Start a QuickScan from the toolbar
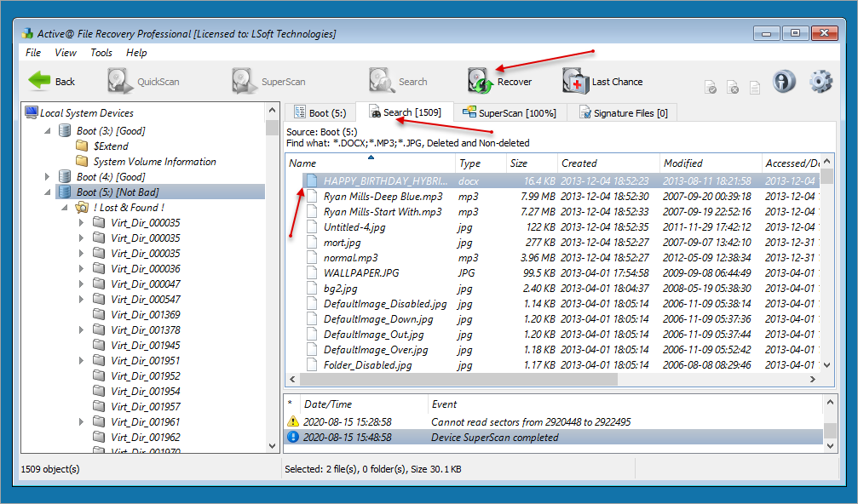The height and width of the screenshot is (504, 858). (143, 82)
